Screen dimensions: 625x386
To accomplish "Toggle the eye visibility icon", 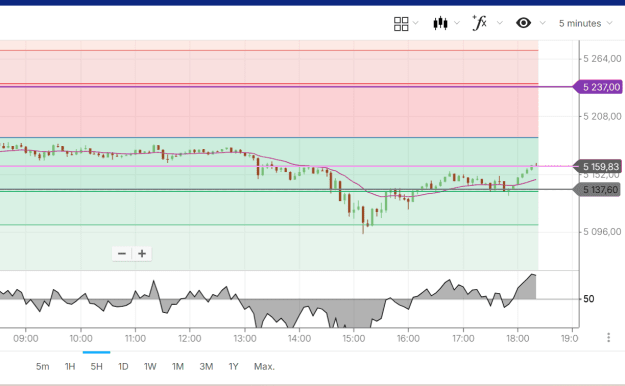I will point(523,23).
